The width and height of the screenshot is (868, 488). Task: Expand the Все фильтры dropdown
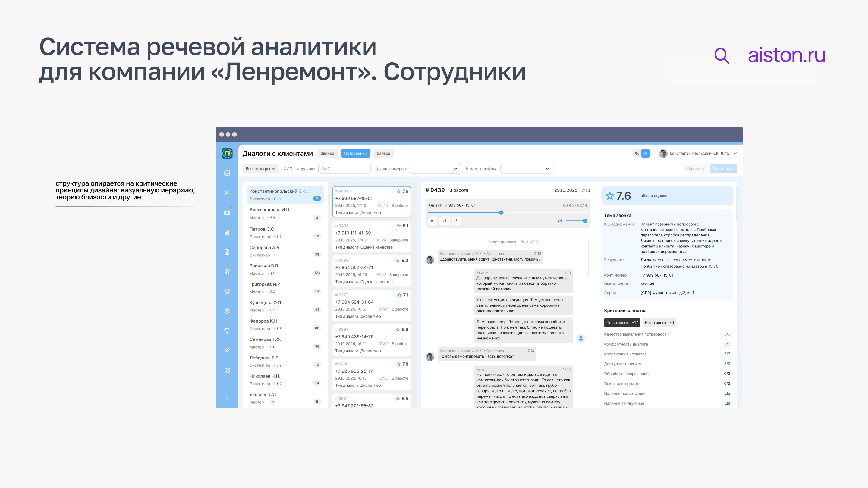260,168
